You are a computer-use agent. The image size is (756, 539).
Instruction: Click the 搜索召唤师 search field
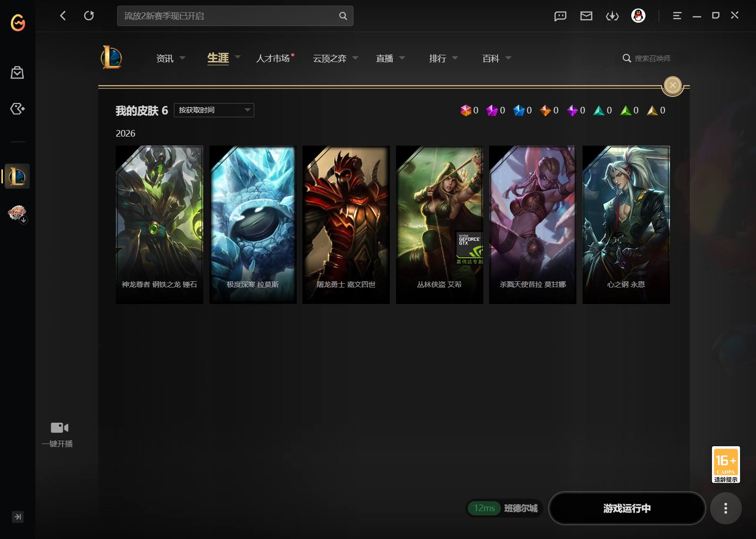point(653,58)
